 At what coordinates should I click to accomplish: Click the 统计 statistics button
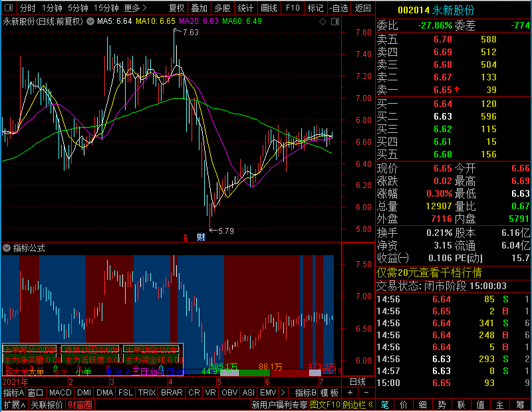(x=245, y=8)
